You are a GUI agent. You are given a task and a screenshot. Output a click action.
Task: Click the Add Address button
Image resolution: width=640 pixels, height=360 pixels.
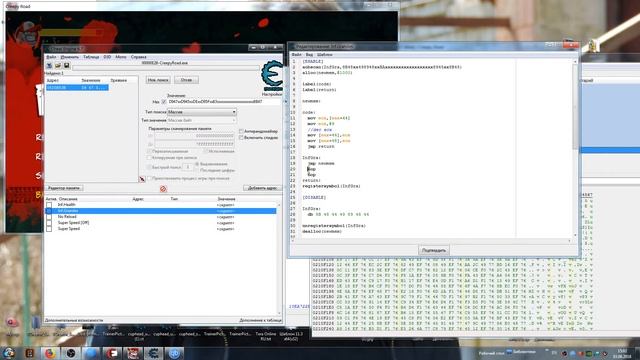click(262, 188)
